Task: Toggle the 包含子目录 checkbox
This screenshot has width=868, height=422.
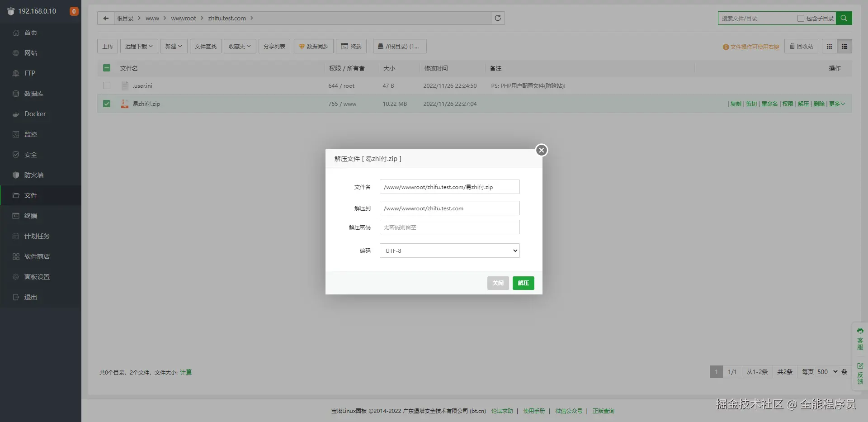Action: pyautogui.click(x=801, y=19)
